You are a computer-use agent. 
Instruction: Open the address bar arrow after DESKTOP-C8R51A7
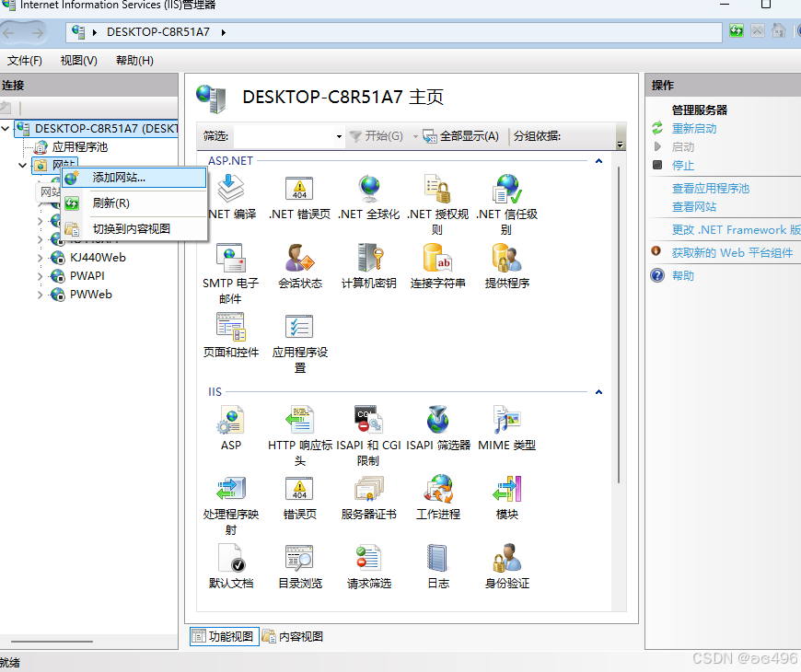[x=223, y=32]
